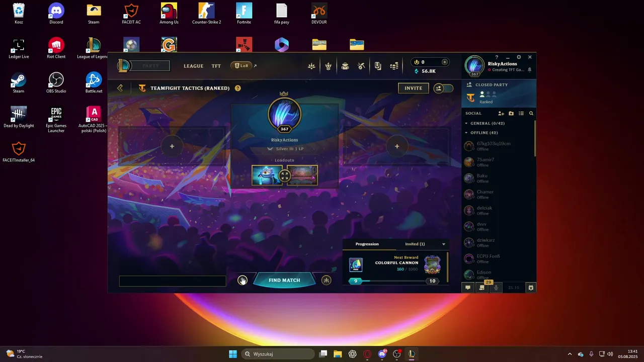Go back with the double chevron arrow
Image resolution: width=644 pixels, height=362 pixels.
(x=120, y=88)
